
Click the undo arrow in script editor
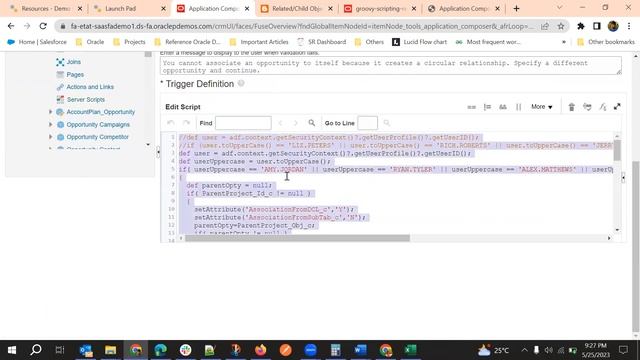171,123
